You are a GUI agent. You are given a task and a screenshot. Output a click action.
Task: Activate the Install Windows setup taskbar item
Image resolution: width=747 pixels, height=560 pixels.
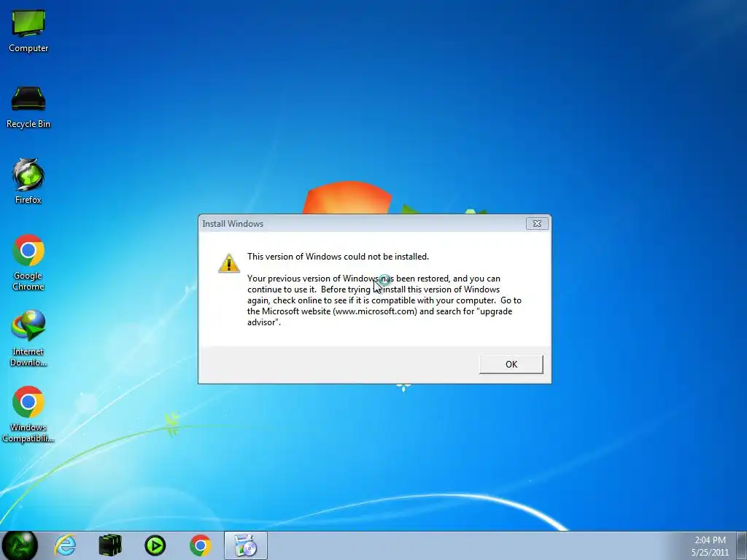tap(246, 545)
